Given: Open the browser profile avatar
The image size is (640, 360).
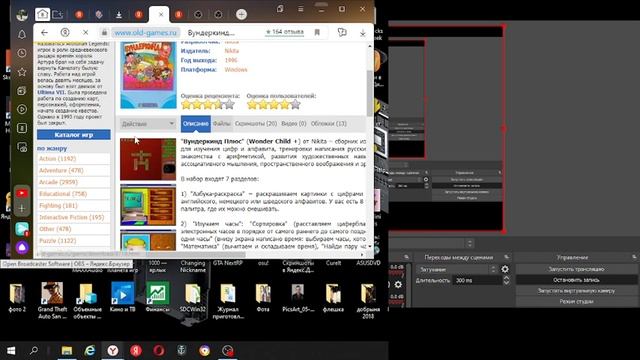Looking at the screenshot, I should tap(22, 15).
